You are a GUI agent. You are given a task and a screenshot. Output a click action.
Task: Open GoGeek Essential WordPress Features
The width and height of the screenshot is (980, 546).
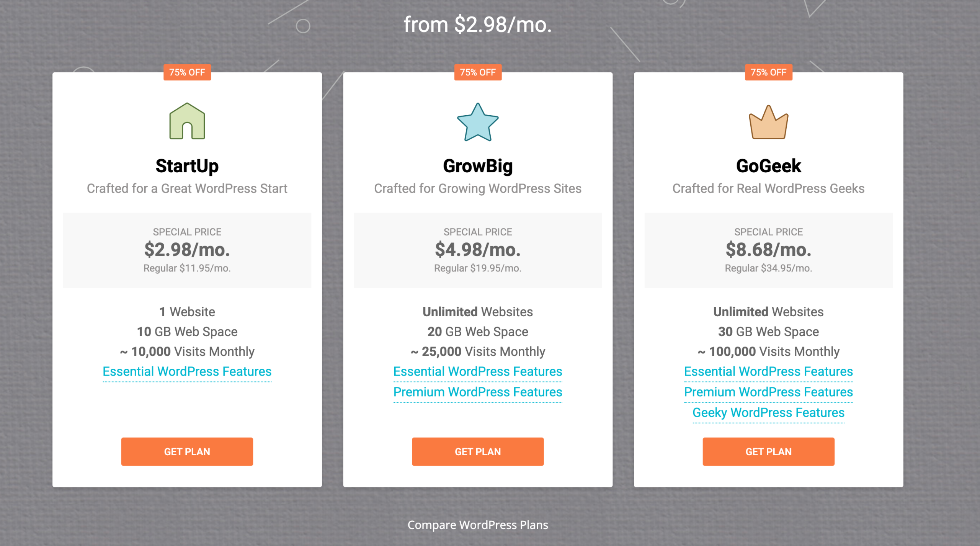pos(768,371)
